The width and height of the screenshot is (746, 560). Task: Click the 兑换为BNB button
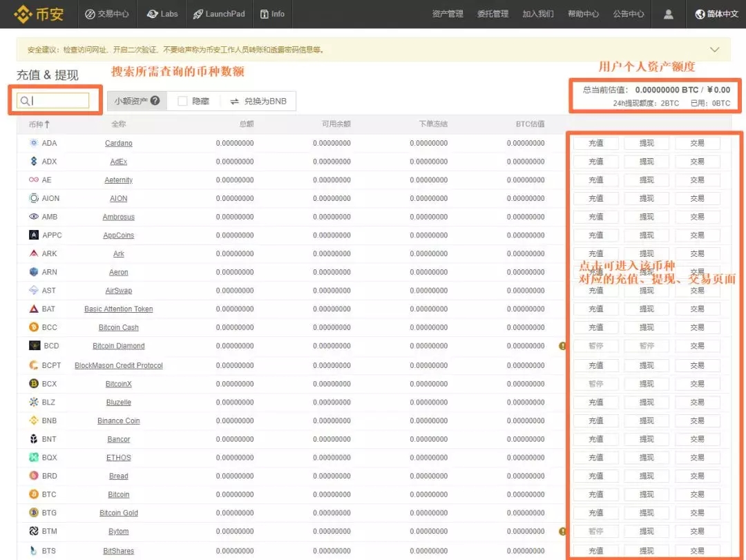tap(258, 101)
